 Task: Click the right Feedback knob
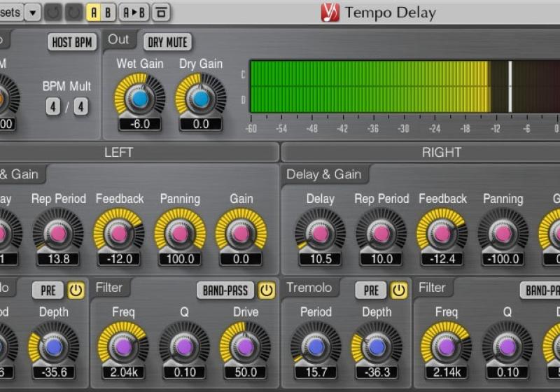pyautogui.click(x=442, y=233)
